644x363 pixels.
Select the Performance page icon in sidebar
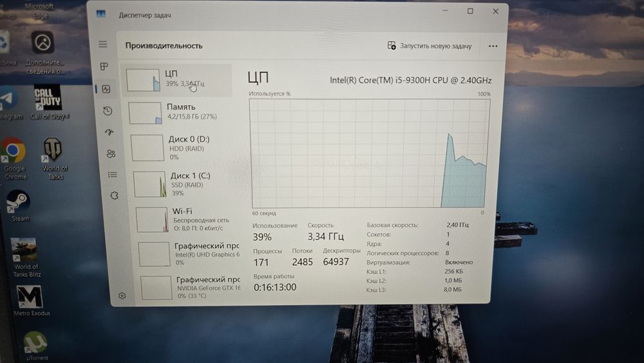click(x=106, y=89)
